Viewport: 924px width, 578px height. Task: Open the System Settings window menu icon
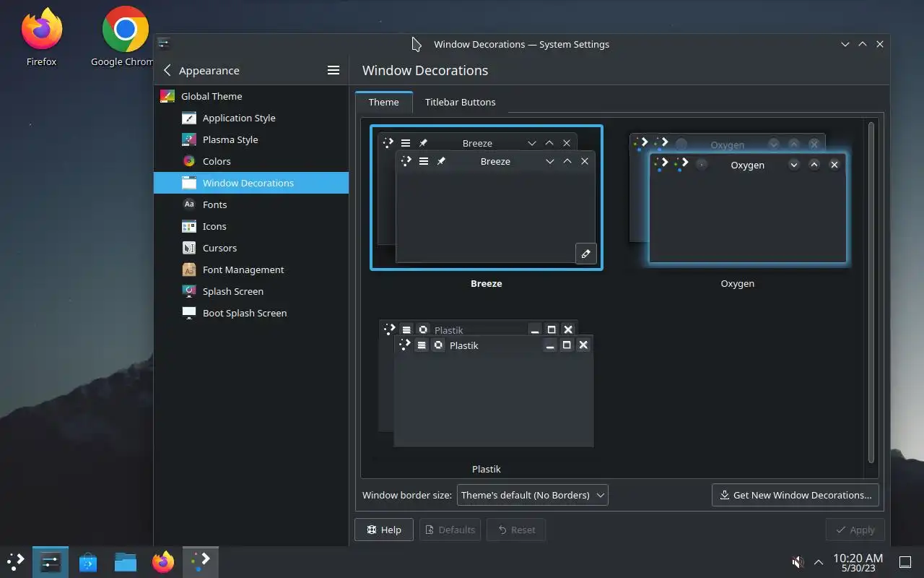click(164, 43)
